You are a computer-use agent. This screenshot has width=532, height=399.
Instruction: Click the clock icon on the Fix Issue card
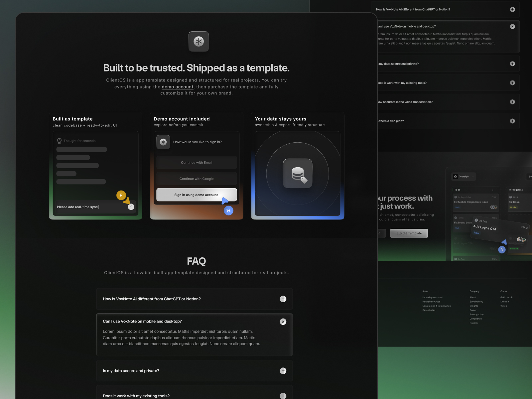[510, 197]
